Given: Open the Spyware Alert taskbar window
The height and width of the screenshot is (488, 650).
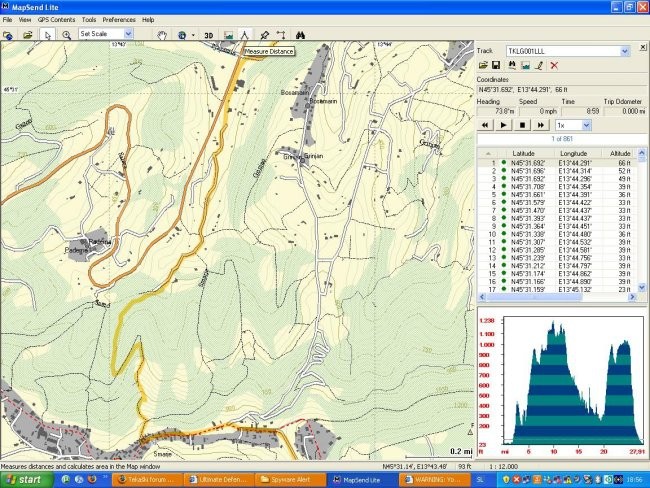Looking at the screenshot, I should (x=290, y=480).
